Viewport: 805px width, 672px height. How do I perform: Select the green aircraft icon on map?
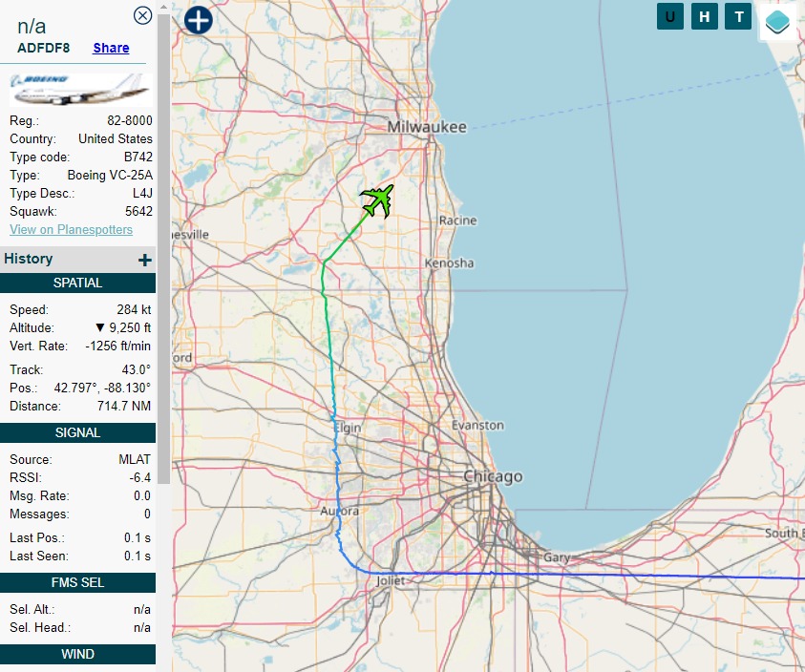[x=378, y=200]
